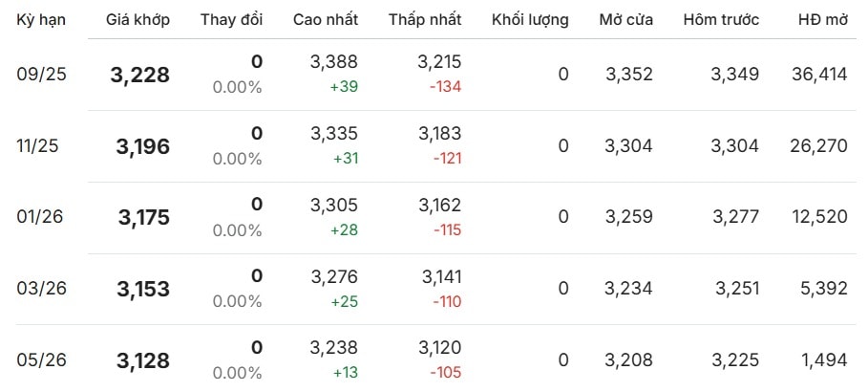Click the open interest value 36,414
868x392 pixels.
(x=820, y=75)
